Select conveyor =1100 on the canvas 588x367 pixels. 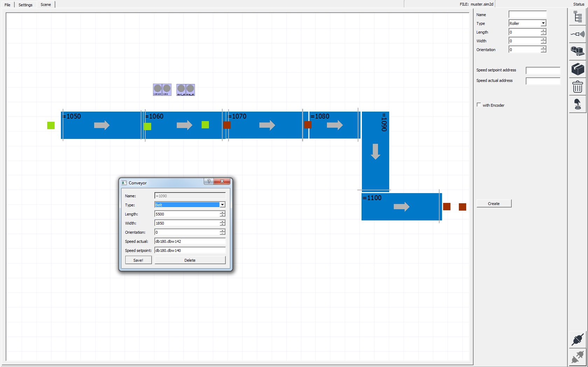pos(401,207)
